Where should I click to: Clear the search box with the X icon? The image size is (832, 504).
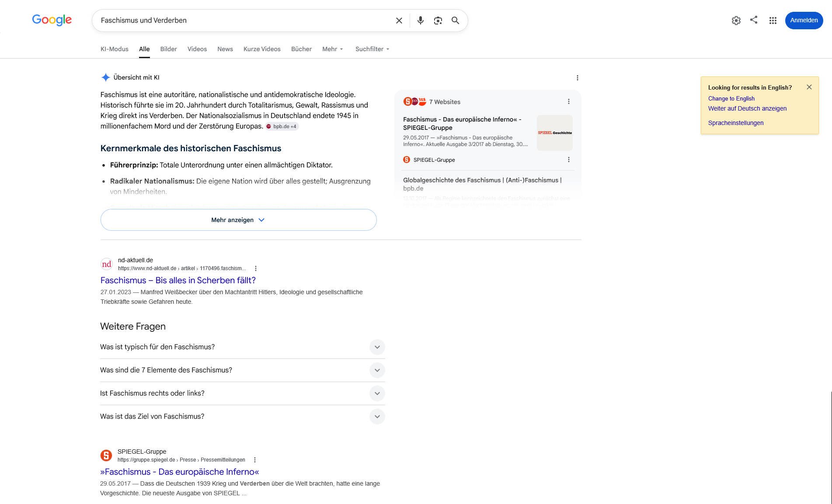point(399,21)
